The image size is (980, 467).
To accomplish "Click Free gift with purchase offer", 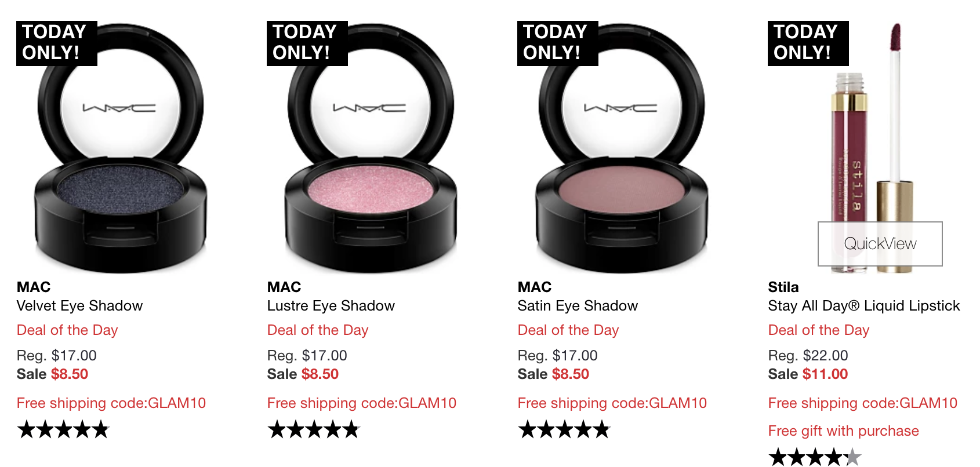I will (843, 431).
